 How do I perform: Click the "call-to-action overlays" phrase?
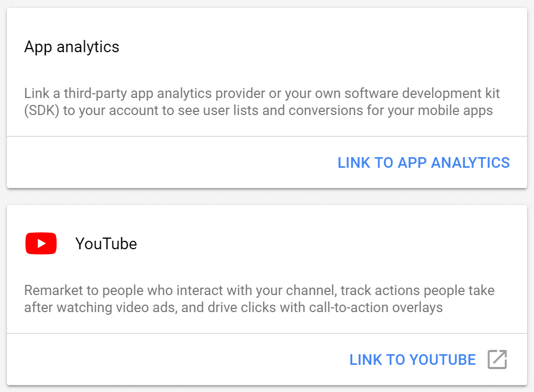click(x=376, y=307)
